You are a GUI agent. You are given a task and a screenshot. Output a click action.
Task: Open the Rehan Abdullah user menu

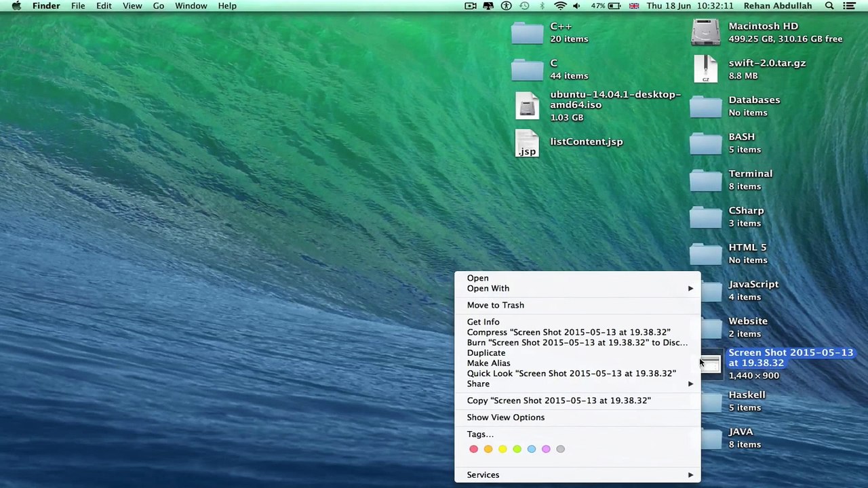point(777,6)
